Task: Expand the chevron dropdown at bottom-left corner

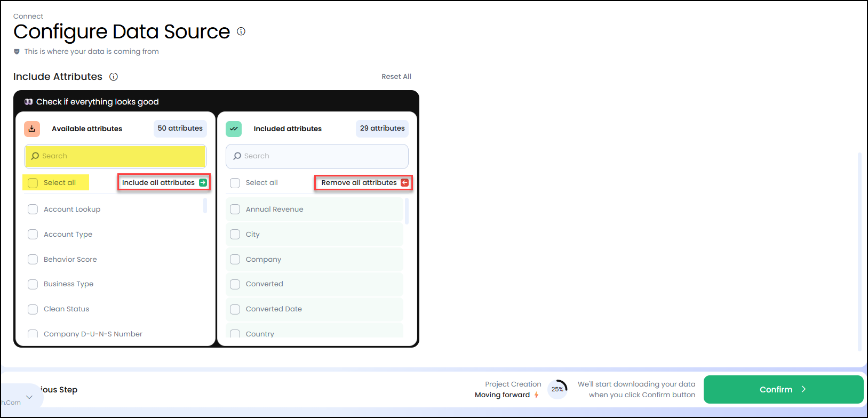Action: pos(29,397)
